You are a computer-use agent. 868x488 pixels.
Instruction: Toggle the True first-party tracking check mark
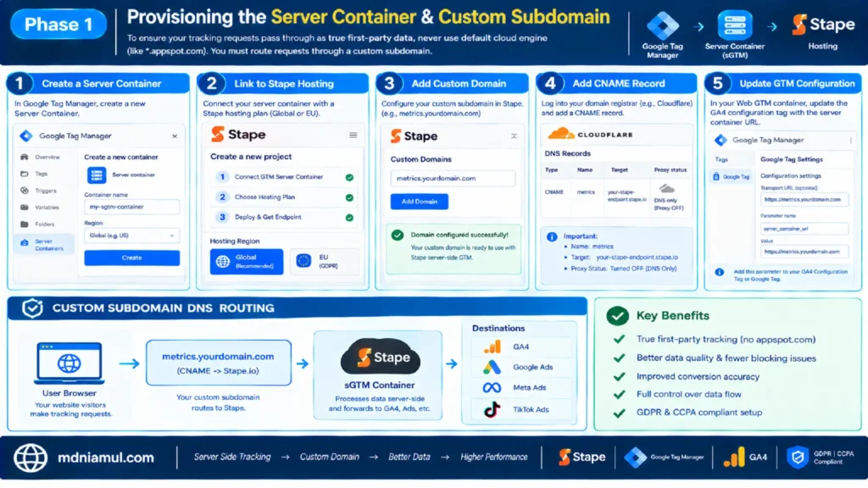(x=619, y=339)
